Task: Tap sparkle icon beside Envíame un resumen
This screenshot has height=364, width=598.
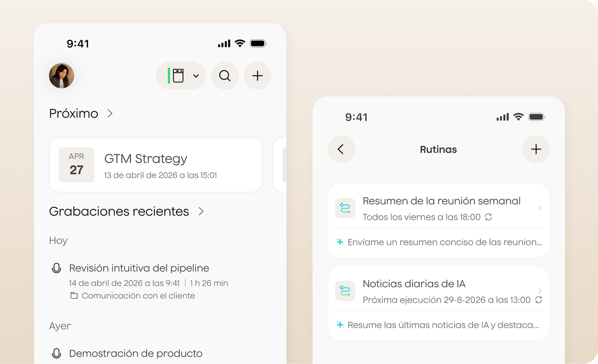Action: click(340, 242)
